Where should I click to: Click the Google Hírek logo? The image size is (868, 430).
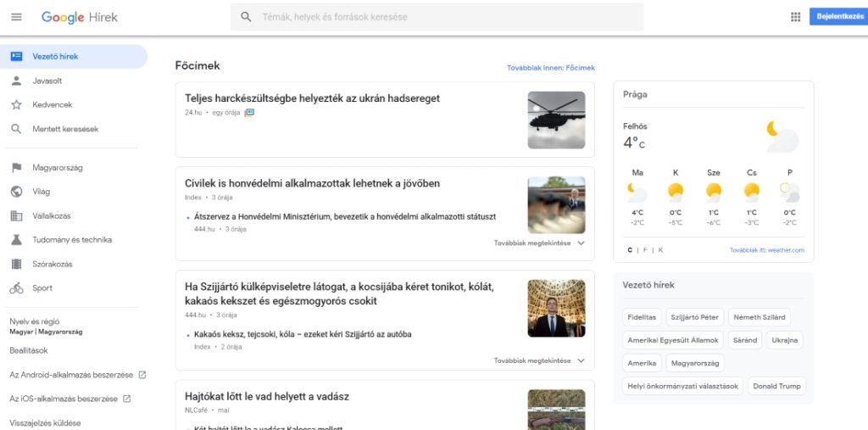(x=79, y=17)
